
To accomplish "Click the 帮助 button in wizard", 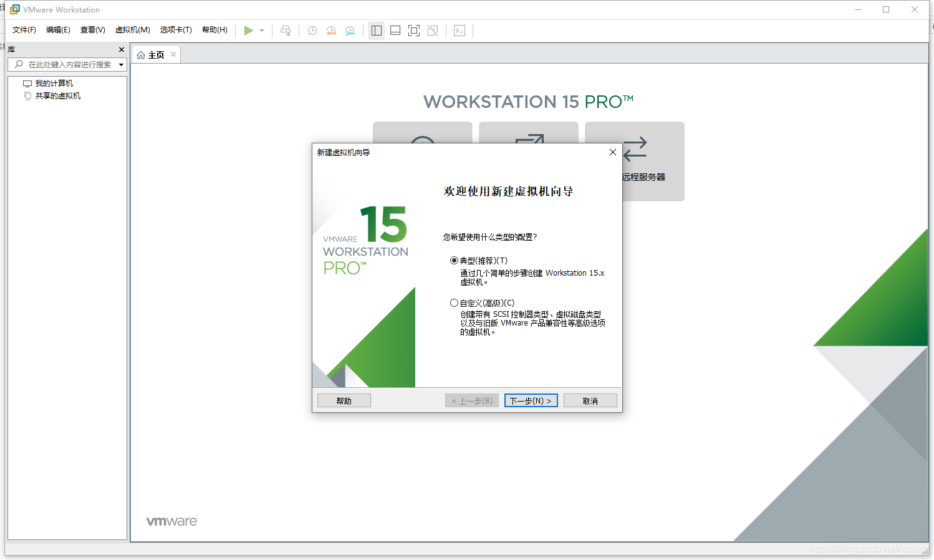I will coord(344,400).
